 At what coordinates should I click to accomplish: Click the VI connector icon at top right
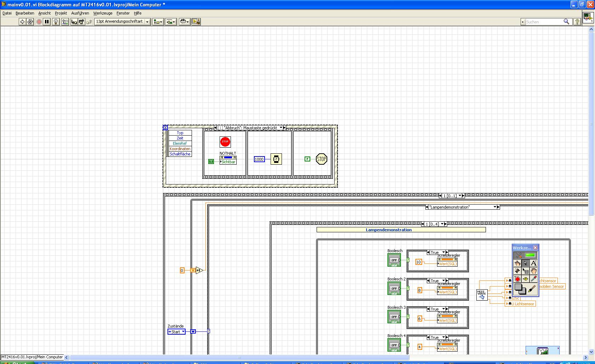(588, 18)
